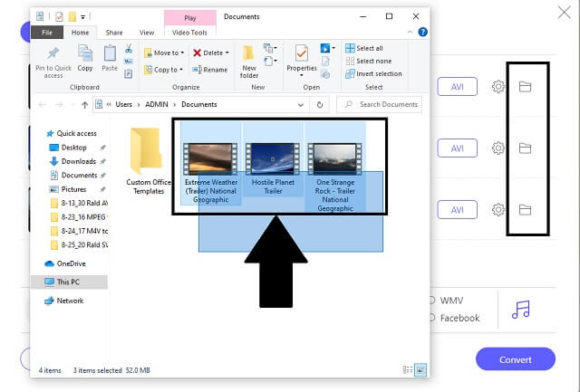Viewport: 580px width, 392px height.
Task: Click the second AVI format button
Action: [x=457, y=148]
